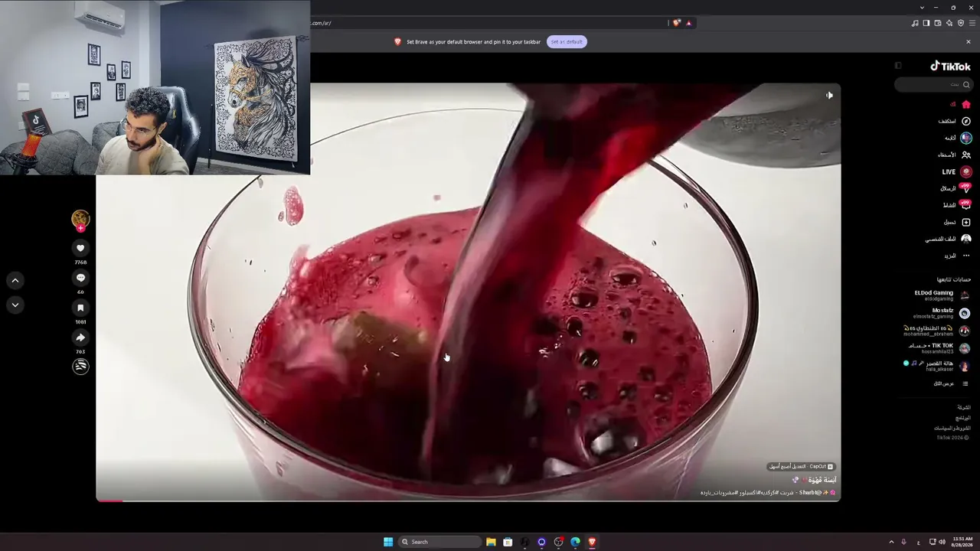Image resolution: width=980 pixels, height=551 pixels.
Task: Open the Messages icon with badge
Action: [966, 187]
